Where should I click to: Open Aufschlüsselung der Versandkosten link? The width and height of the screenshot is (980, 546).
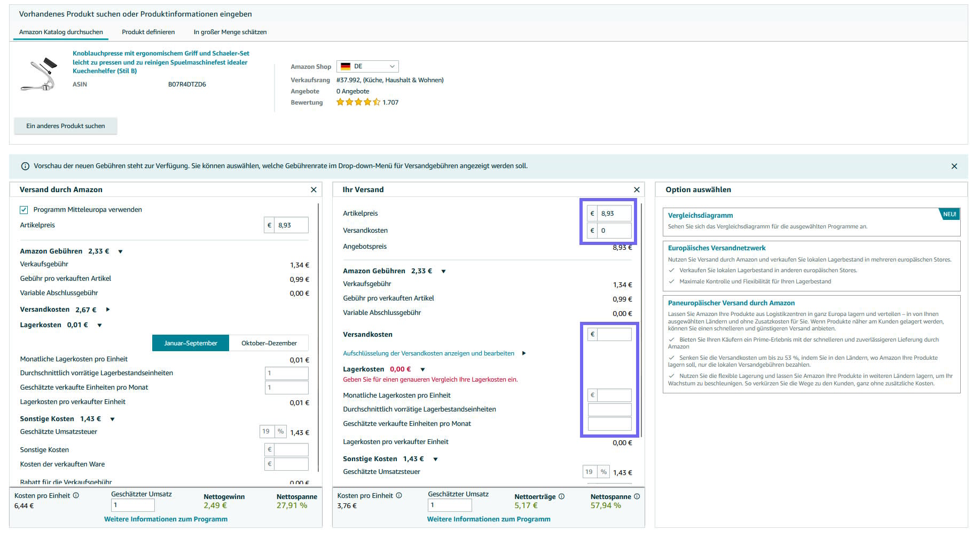coord(428,353)
